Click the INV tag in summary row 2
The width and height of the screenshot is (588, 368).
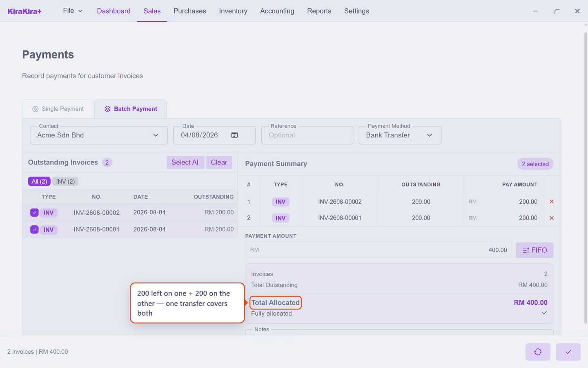pos(281,218)
